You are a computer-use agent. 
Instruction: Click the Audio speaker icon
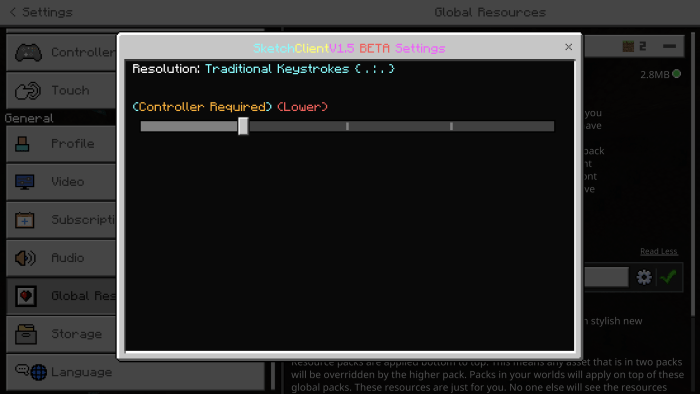tap(25, 258)
